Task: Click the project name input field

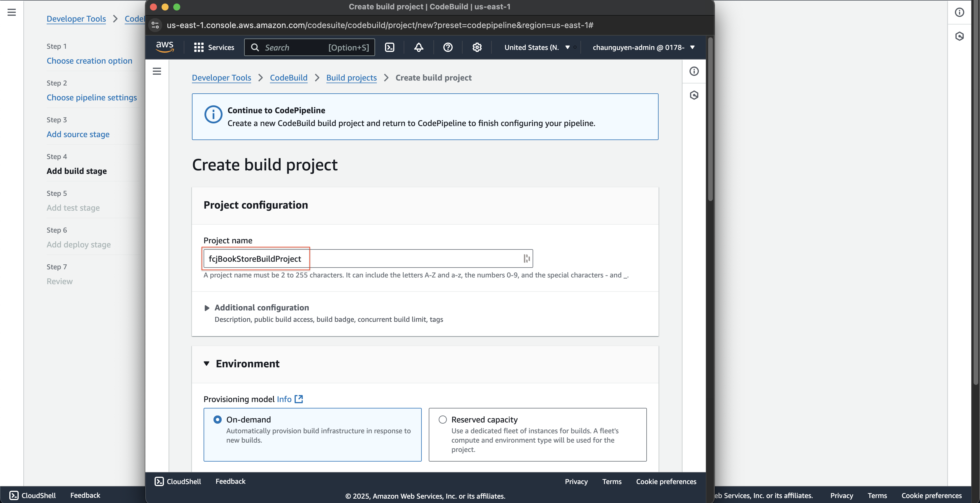Action: 368,259
